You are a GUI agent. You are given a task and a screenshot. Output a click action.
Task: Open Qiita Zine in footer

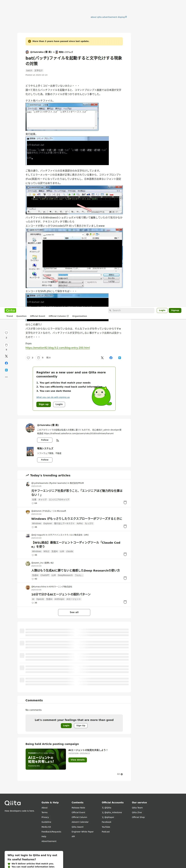tap(137, 812)
